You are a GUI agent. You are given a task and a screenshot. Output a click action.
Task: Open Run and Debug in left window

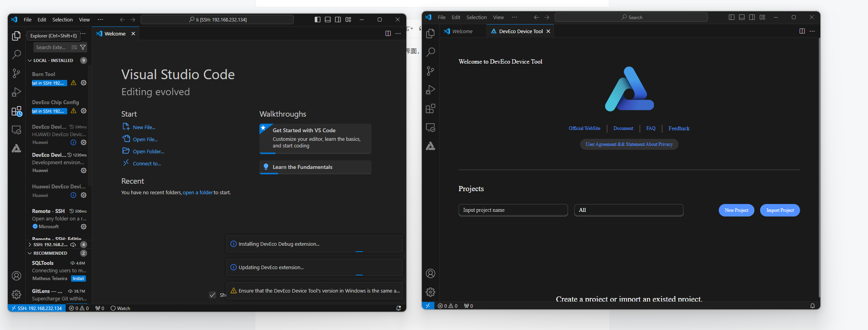16,92
